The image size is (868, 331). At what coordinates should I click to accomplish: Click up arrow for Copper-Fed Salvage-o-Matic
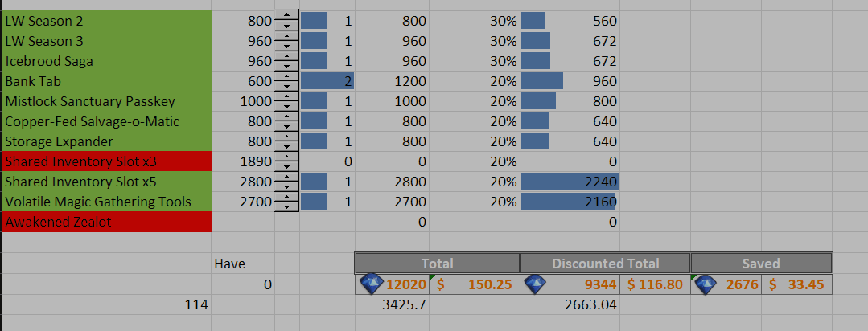286,116
